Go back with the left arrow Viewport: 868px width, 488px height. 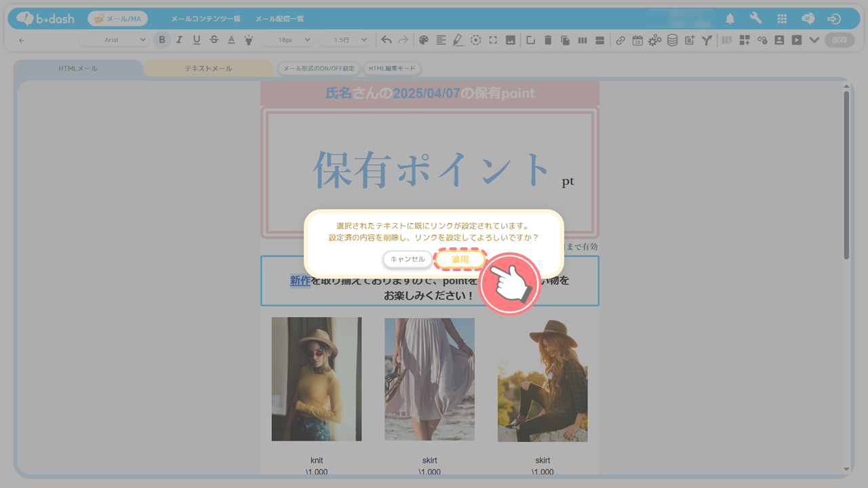(22, 41)
